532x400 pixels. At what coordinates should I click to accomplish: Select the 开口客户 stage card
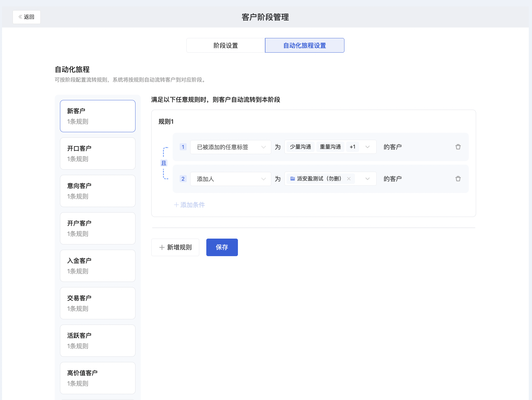(98, 154)
